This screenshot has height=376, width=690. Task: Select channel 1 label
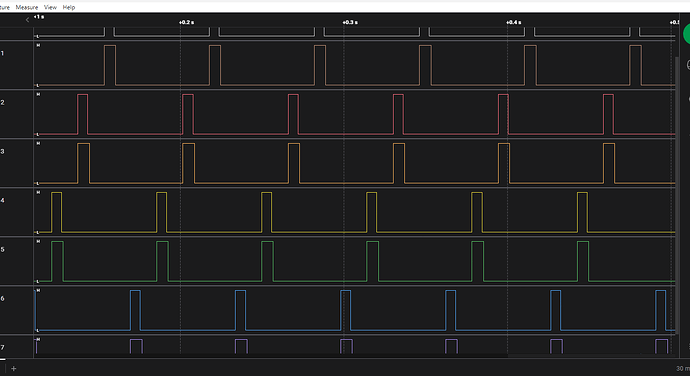(3, 53)
